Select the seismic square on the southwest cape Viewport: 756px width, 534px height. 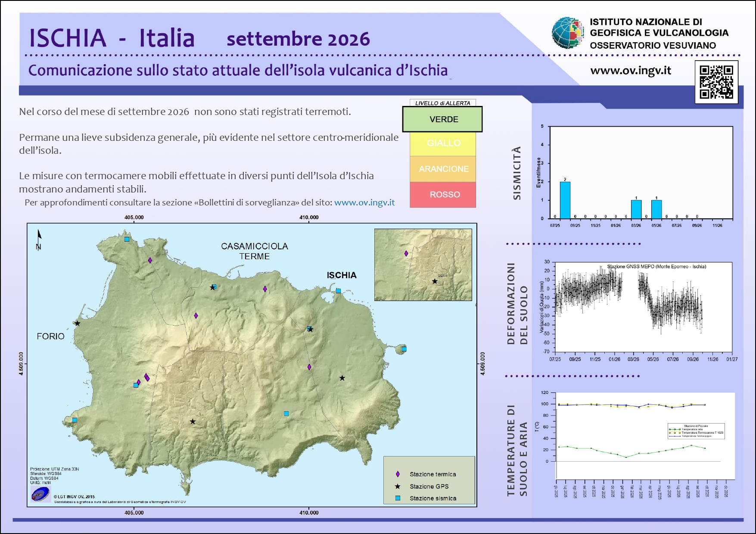(x=75, y=420)
